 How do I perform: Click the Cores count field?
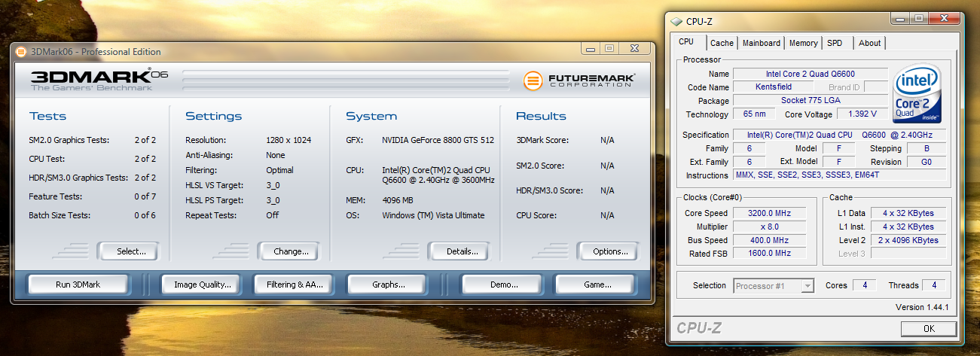point(865,286)
